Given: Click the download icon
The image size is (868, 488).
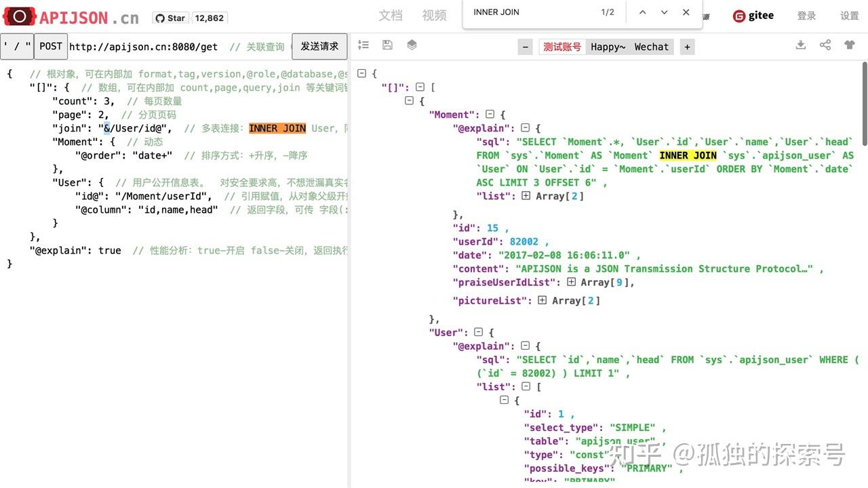Looking at the screenshot, I should coord(801,45).
